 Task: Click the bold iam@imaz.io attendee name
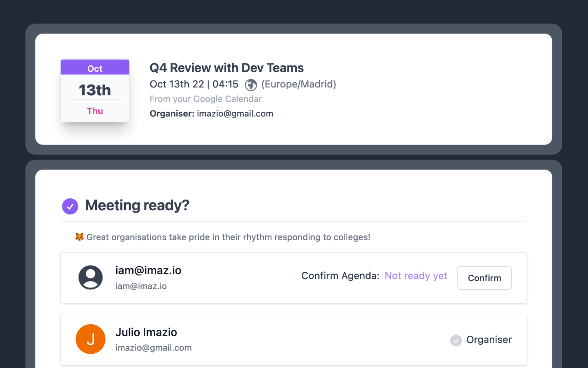(x=148, y=270)
